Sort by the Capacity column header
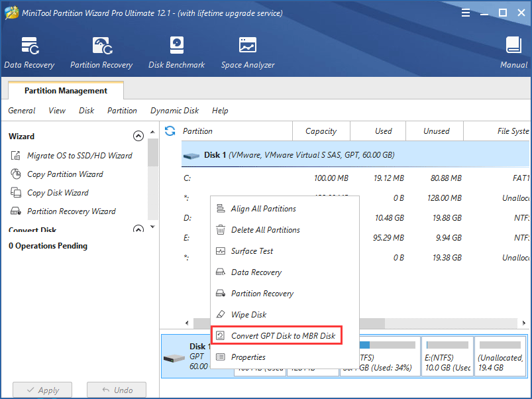Viewport: 532px width, 399px height. point(321,131)
